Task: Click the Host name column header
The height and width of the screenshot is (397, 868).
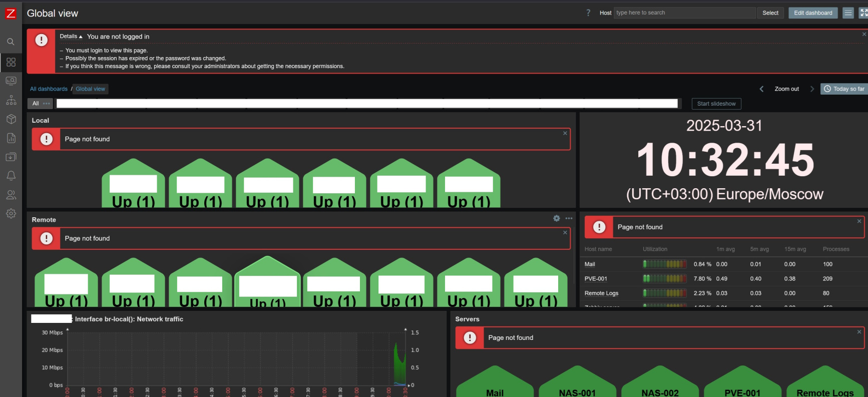Action: click(598, 249)
